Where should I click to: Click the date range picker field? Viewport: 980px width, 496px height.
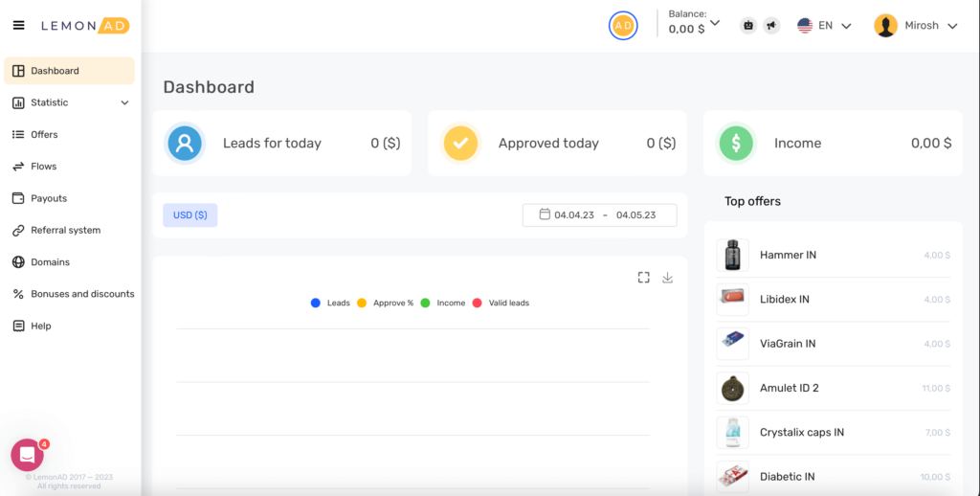click(x=599, y=215)
